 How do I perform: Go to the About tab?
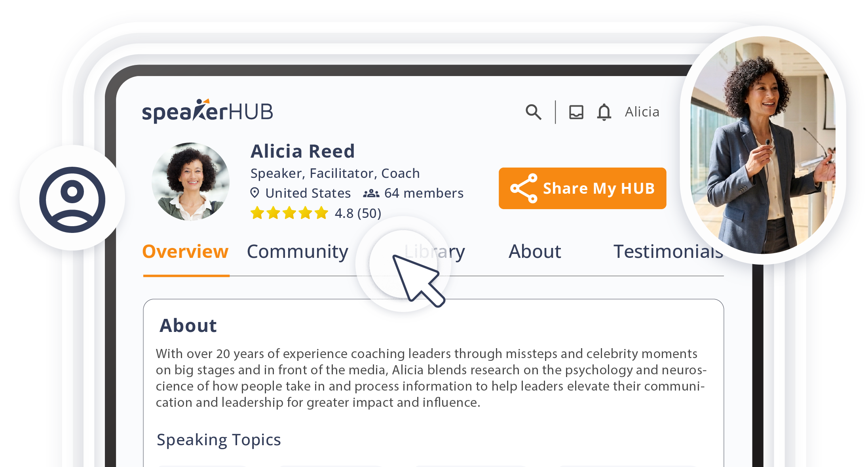pyautogui.click(x=535, y=252)
